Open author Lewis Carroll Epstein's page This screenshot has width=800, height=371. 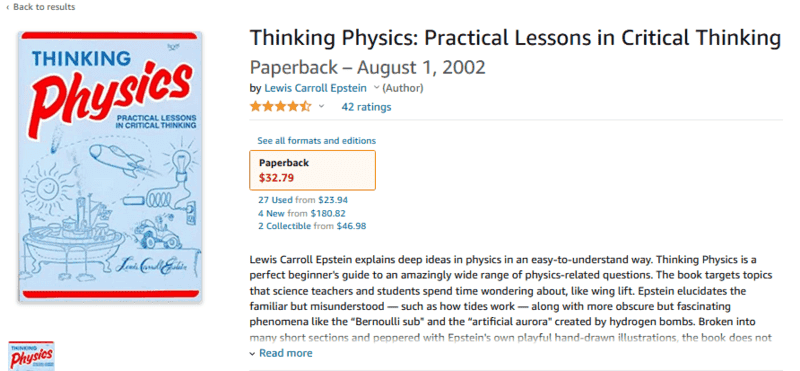pyautogui.click(x=315, y=88)
